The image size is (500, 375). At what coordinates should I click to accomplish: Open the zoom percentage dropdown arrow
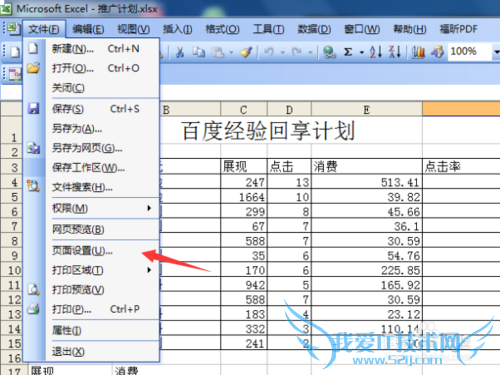pyautogui.click(x=496, y=52)
